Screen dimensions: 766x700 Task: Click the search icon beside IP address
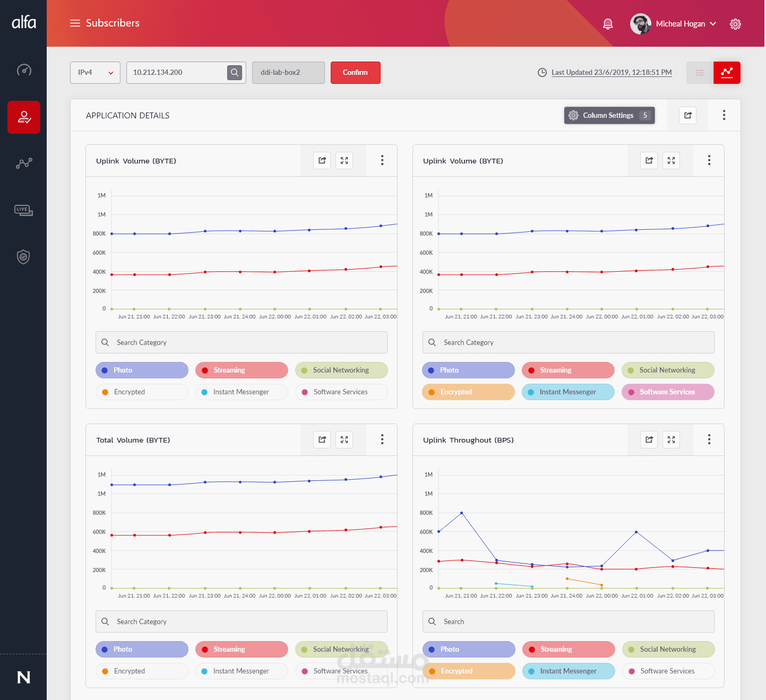(x=235, y=73)
